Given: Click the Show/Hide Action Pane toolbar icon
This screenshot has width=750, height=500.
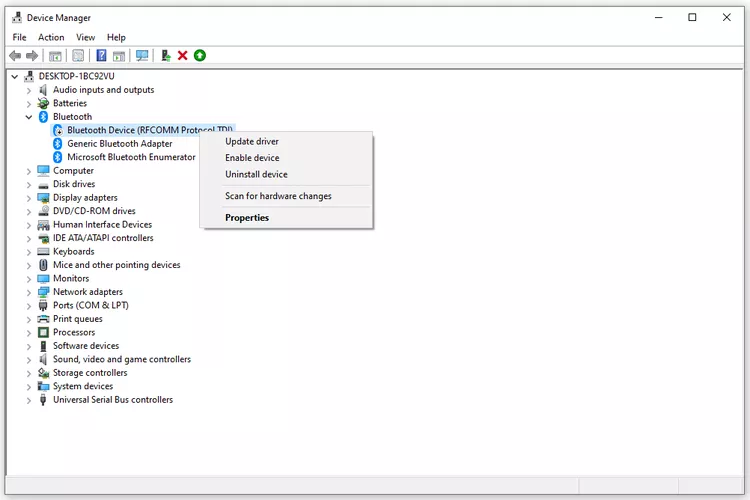Looking at the screenshot, I should click(x=119, y=56).
